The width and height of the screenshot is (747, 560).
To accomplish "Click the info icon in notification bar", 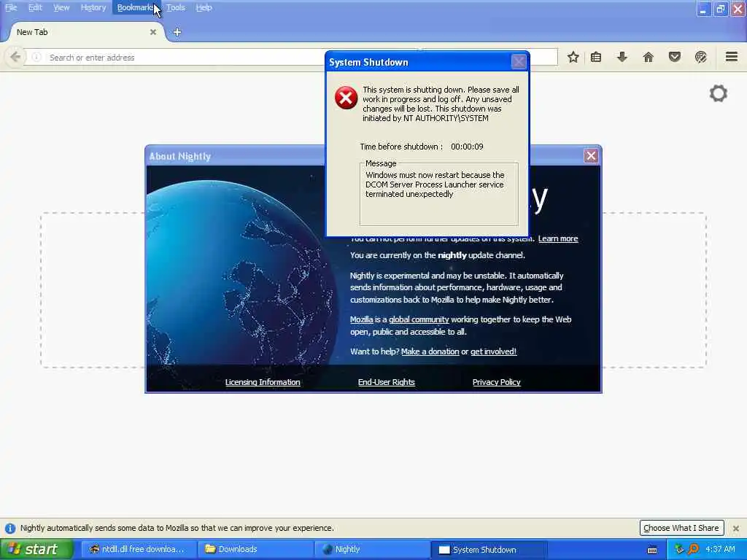I will (x=10, y=528).
